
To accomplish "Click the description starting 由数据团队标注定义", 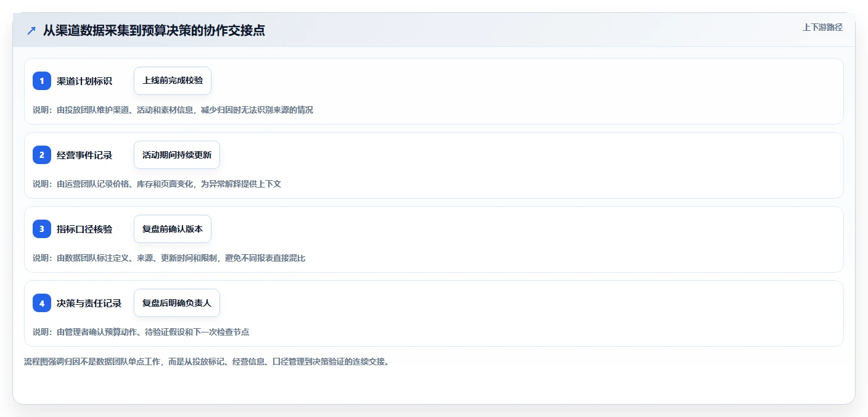I will (x=169, y=258).
